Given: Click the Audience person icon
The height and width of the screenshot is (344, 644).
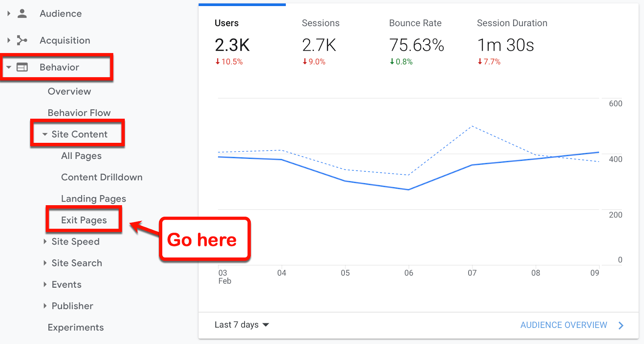Looking at the screenshot, I should pos(23,14).
